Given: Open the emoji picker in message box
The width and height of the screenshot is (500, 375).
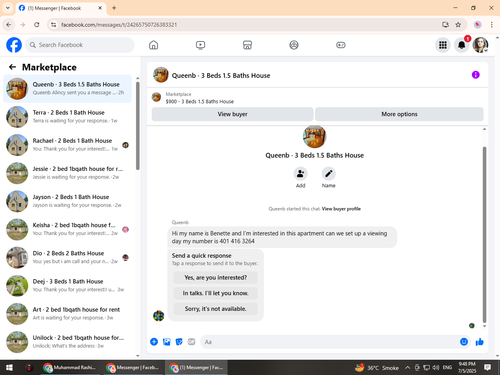Looking at the screenshot, I should click(464, 342).
